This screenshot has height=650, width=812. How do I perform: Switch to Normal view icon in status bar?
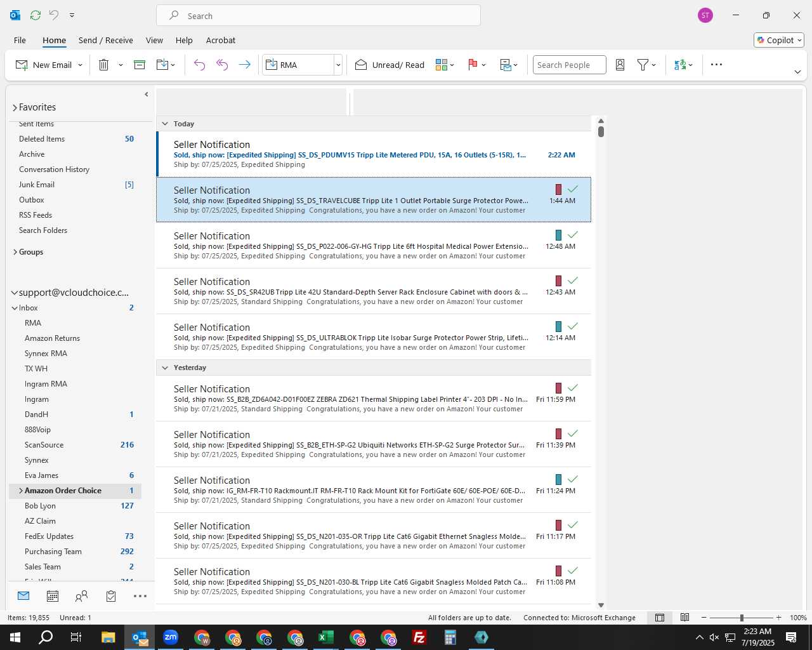[660, 618]
